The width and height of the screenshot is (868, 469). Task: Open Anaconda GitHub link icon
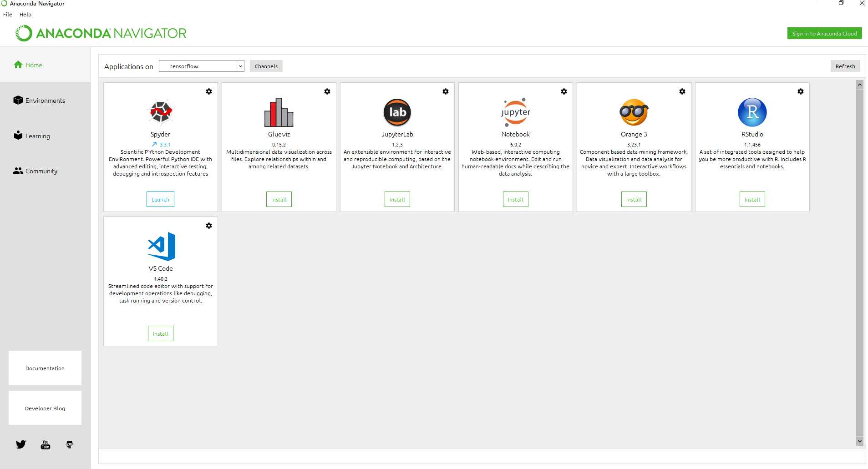pos(70,444)
